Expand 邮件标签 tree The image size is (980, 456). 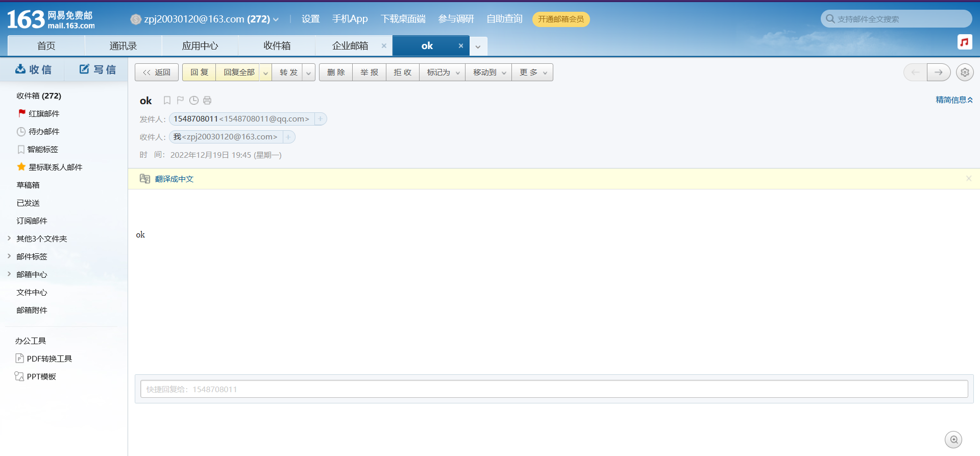coord(9,256)
